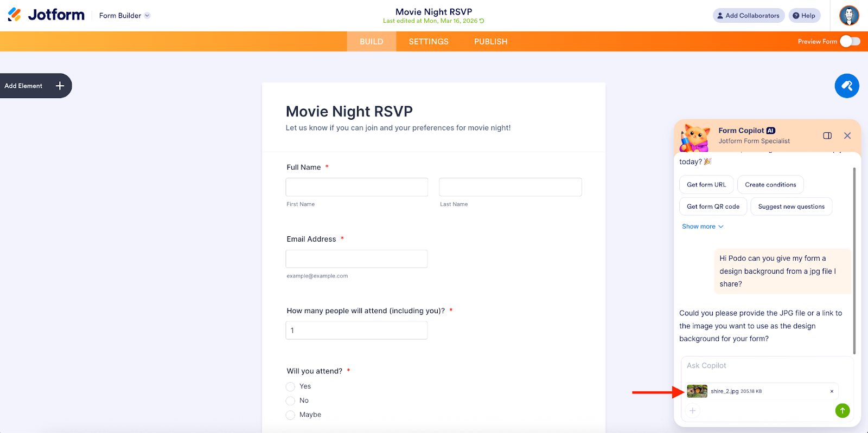Click the Jotform logo
Screen dimensions: 868x433
point(46,15)
